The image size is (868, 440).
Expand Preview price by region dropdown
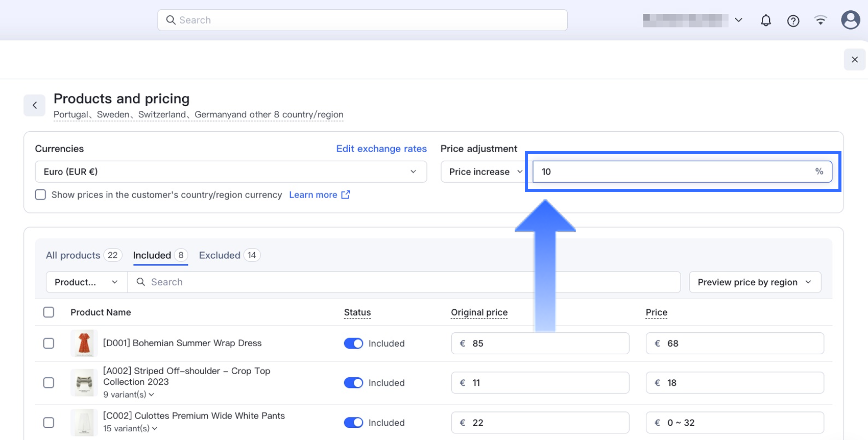755,282
